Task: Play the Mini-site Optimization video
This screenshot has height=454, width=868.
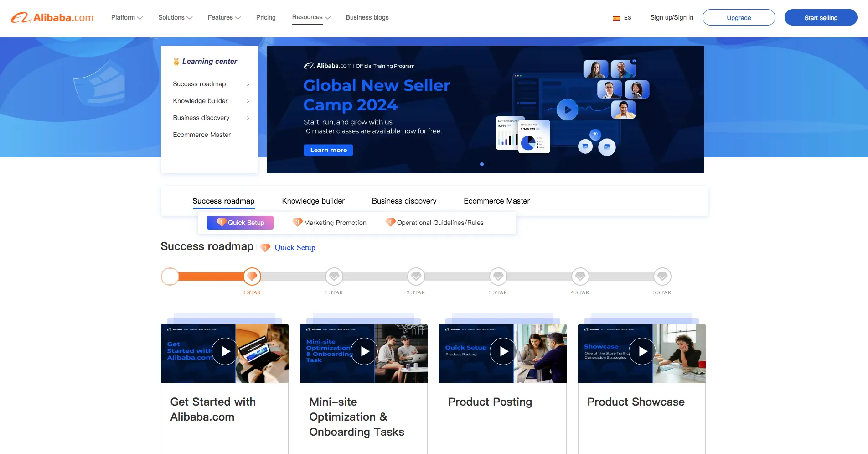Action: [364, 351]
